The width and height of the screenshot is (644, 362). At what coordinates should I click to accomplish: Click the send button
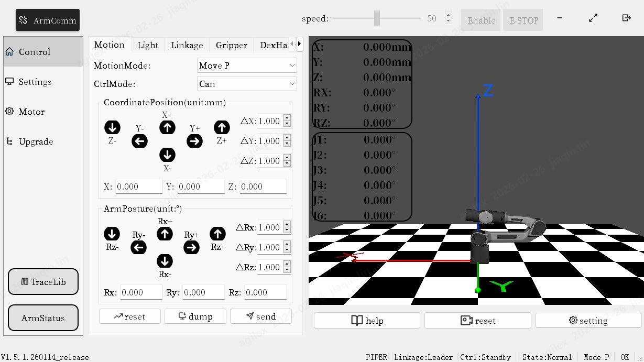[x=261, y=316]
